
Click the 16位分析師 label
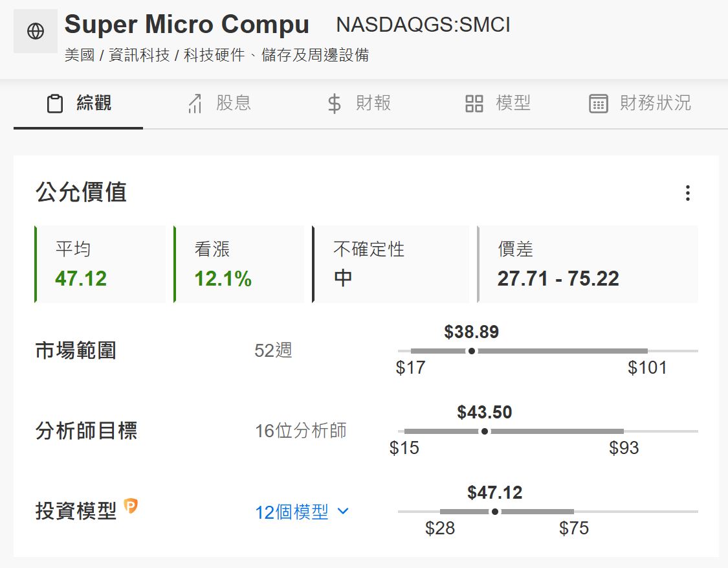coord(300,431)
